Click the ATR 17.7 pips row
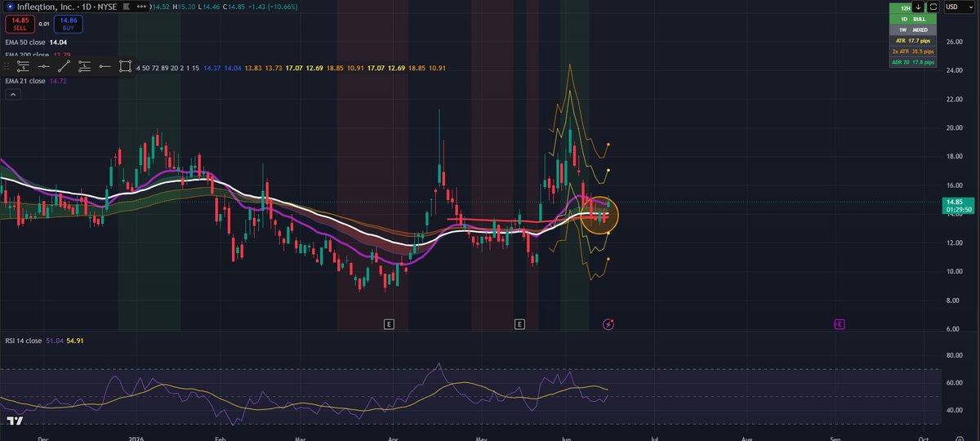The height and width of the screenshot is (441, 980). [x=913, y=40]
